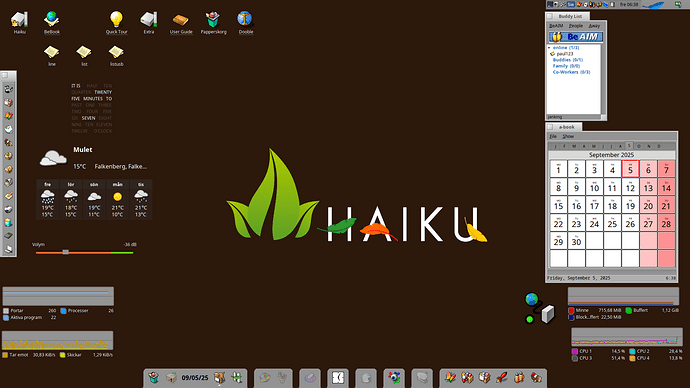
Task: Click the date 09/05/25 in bottom dock
Action: [x=195, y=378]
